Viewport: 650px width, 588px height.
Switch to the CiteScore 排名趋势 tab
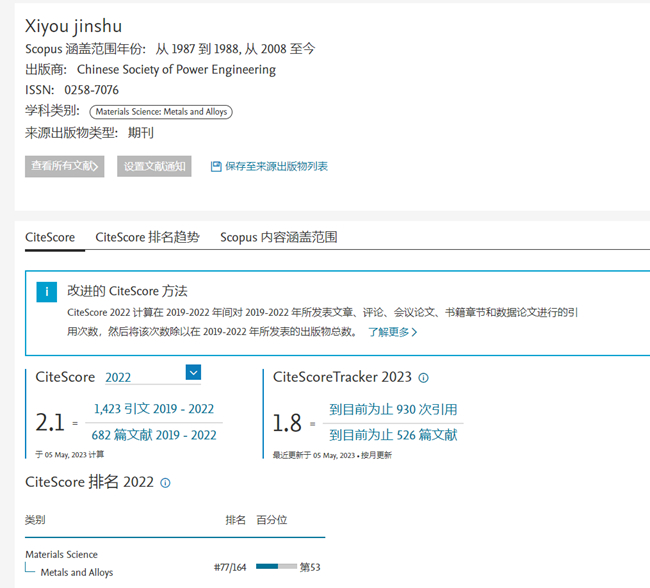tap(147, 237)
